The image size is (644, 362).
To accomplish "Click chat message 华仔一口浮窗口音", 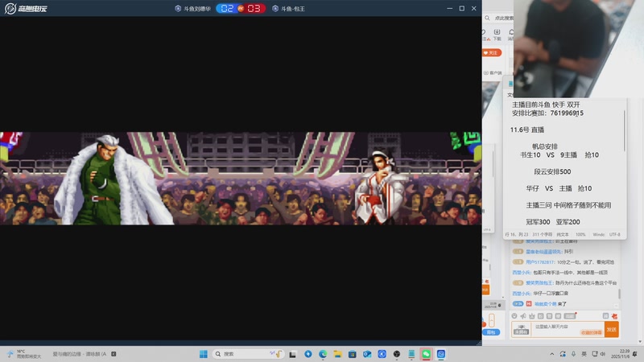I will click(x=540, y=294).
